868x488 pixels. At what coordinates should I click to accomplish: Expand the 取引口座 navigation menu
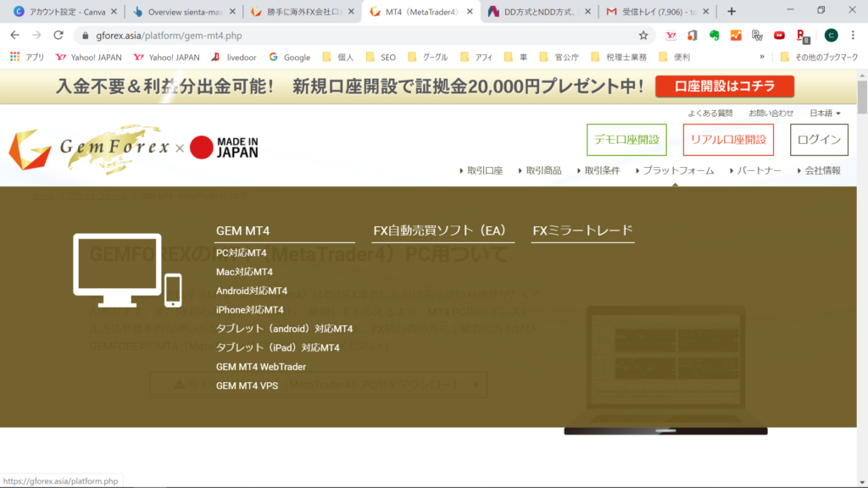click(481, 170)
